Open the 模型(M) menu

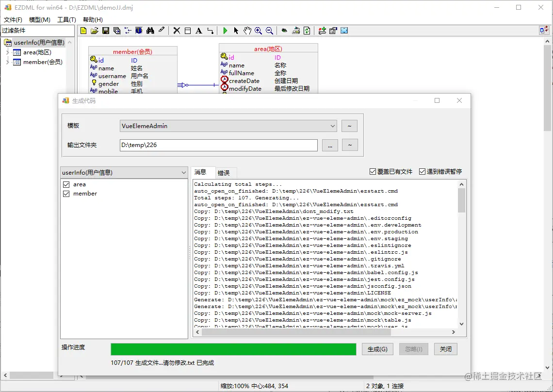(39, 20)
